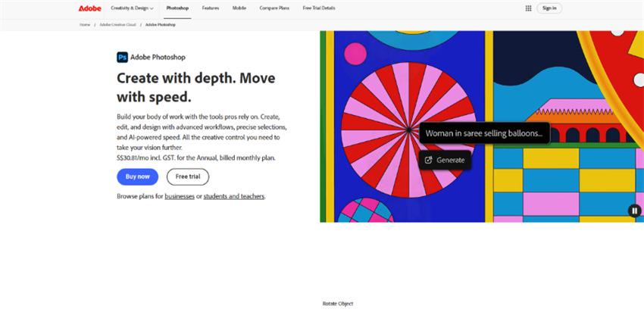Click the Adobe logo
This screenshot has width=644, height=312.
[x=89, y=8]
